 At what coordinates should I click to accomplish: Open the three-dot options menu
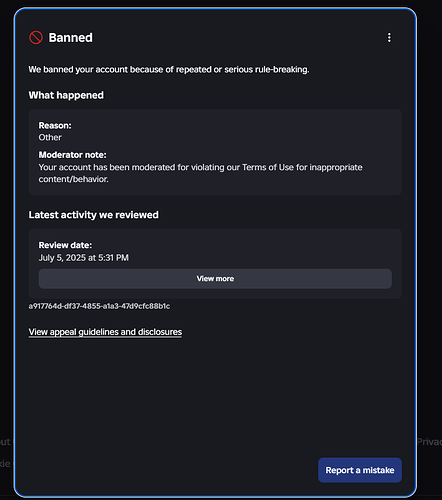[389, 37]
